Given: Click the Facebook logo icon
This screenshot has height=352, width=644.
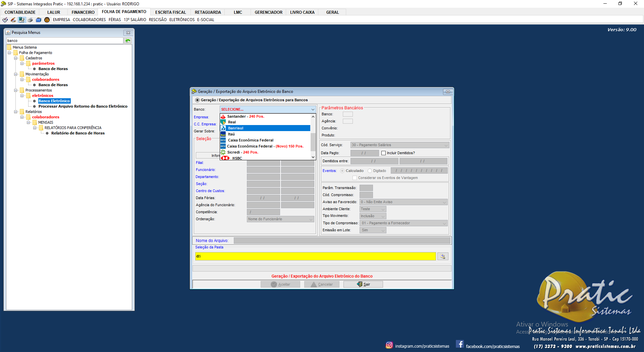Looking at the screenshot, I should [x=460, y=344].
